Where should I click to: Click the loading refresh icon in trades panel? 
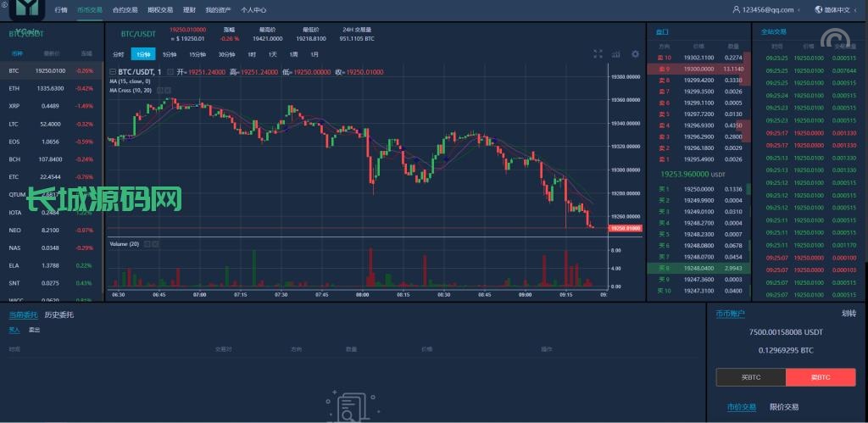pos(837,38)
